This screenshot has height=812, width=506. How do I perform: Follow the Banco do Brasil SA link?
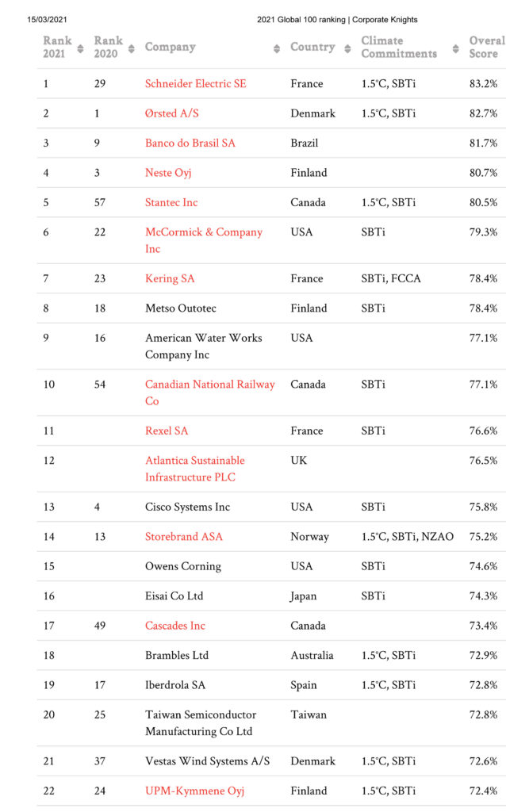coord(190,143)
